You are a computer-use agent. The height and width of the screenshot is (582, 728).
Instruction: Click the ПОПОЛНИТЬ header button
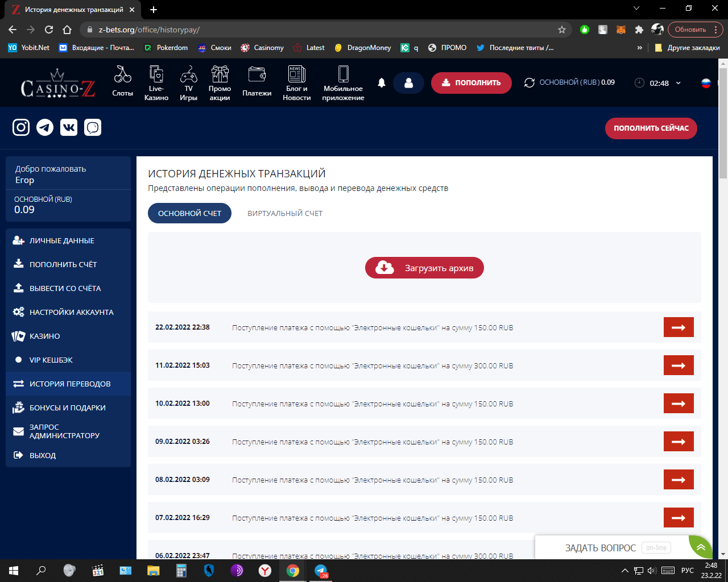471,83
